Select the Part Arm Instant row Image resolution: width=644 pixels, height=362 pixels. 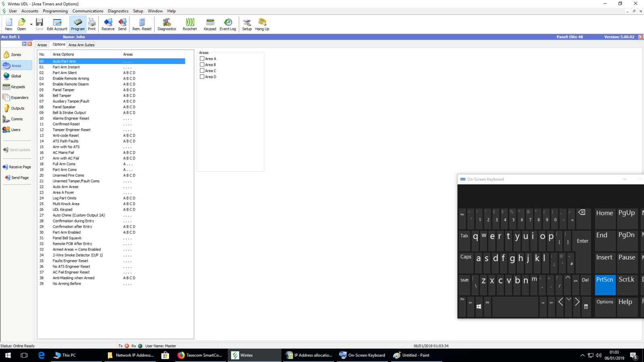coord(112,67)
